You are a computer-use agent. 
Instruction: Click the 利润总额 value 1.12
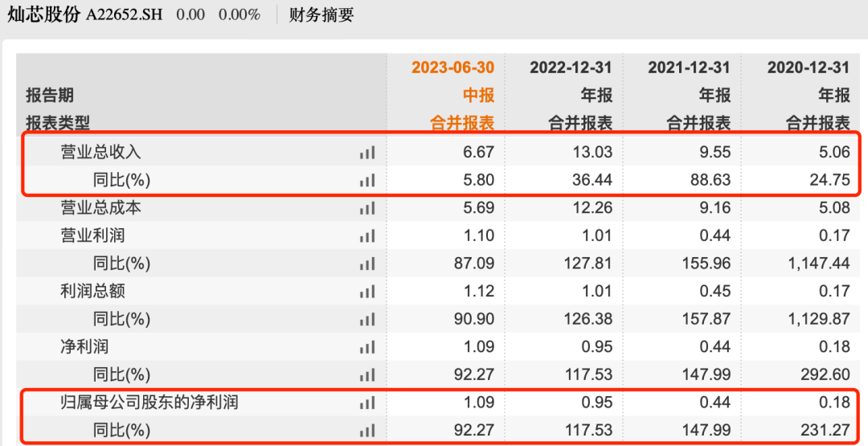click(x=478, y=291)
